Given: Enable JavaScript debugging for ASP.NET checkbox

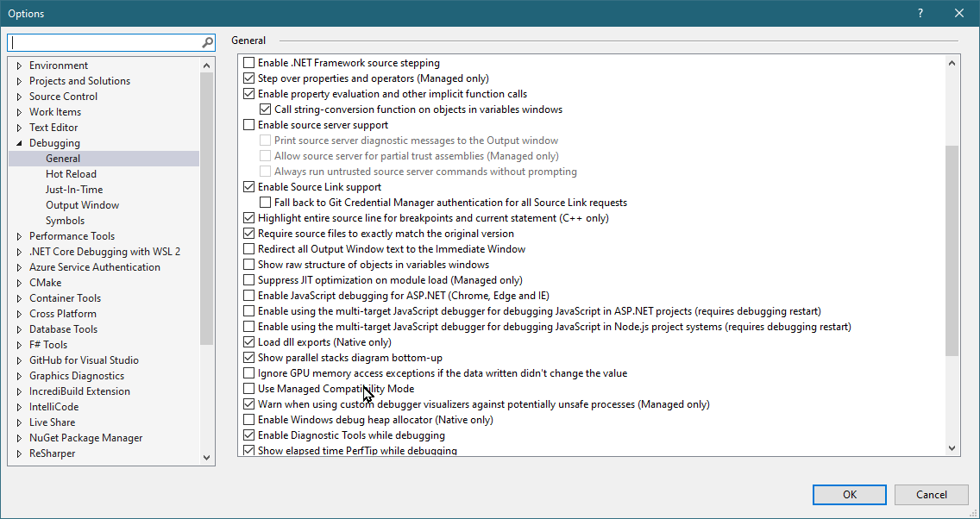Looking at the screenshot, I should tap(248, 296).
